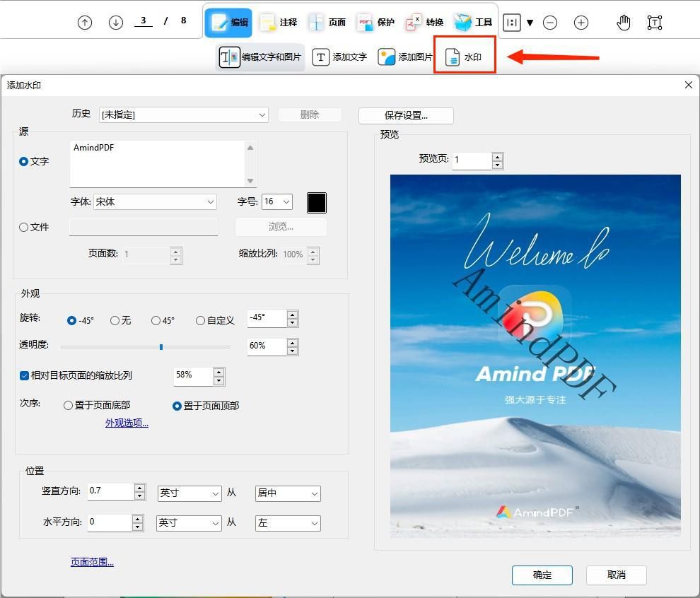Switch to the 保护 (Protect) tab
The height and width of the screenshot is (598, 700).
pyautogui.click(x=375, y=23)
